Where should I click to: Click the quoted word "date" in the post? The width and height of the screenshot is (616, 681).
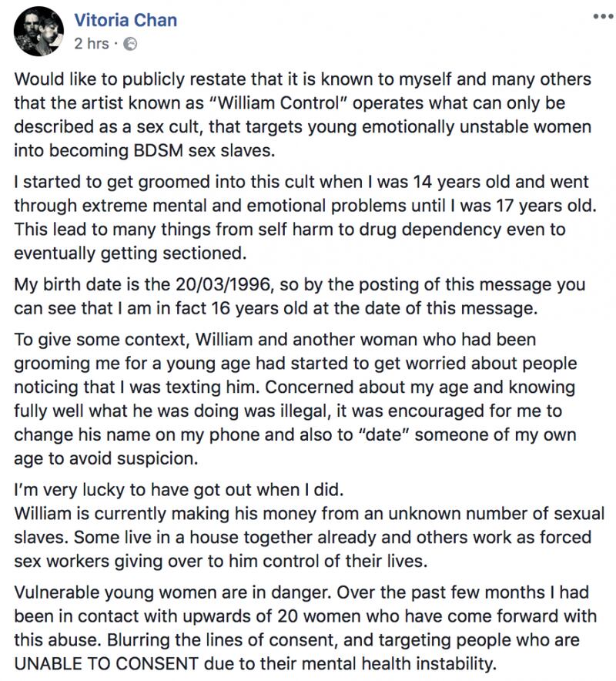pos(382,434)
